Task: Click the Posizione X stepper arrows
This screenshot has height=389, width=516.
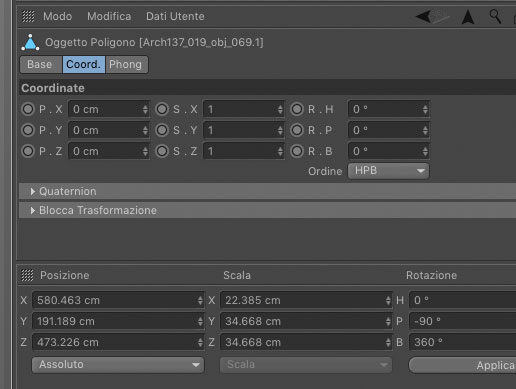Action: [x=200, y=300]
